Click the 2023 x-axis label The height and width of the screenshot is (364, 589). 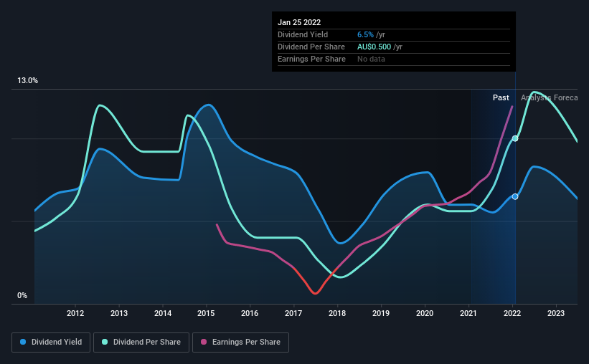click(556, 313)
